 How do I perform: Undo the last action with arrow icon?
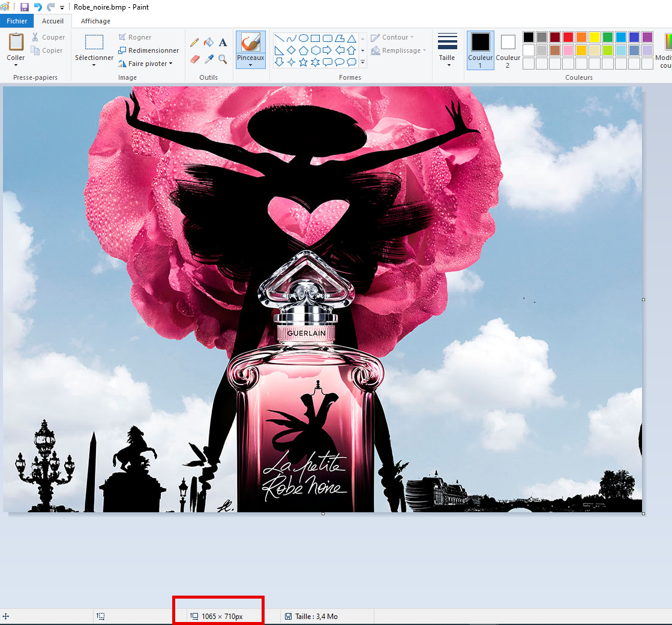pyautogui.click(x=38, y=7)
